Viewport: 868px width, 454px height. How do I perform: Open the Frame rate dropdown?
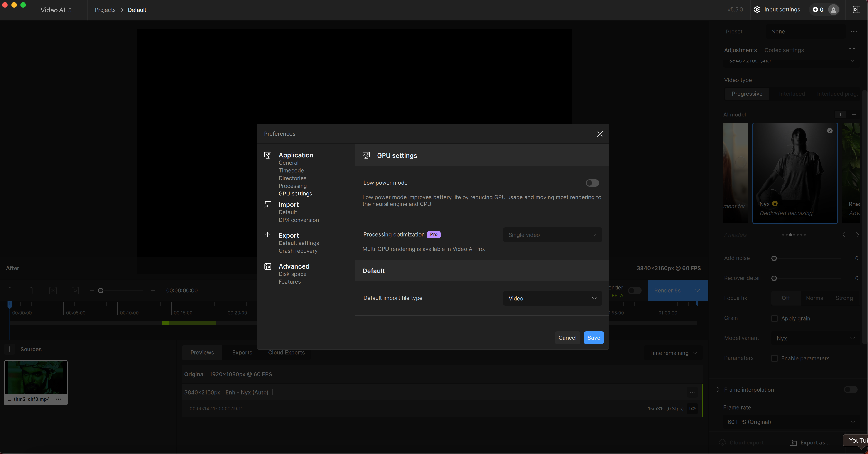pyautogui.click(x=790, y=422)
